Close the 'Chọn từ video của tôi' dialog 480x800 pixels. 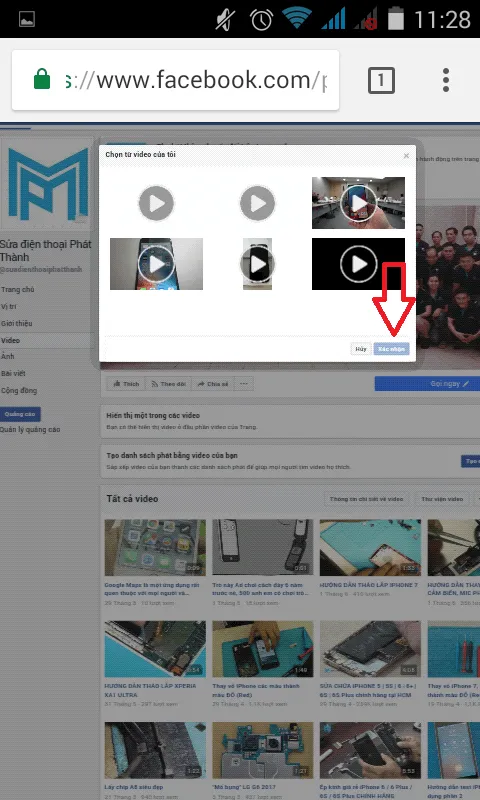click(x=406, y=156)
